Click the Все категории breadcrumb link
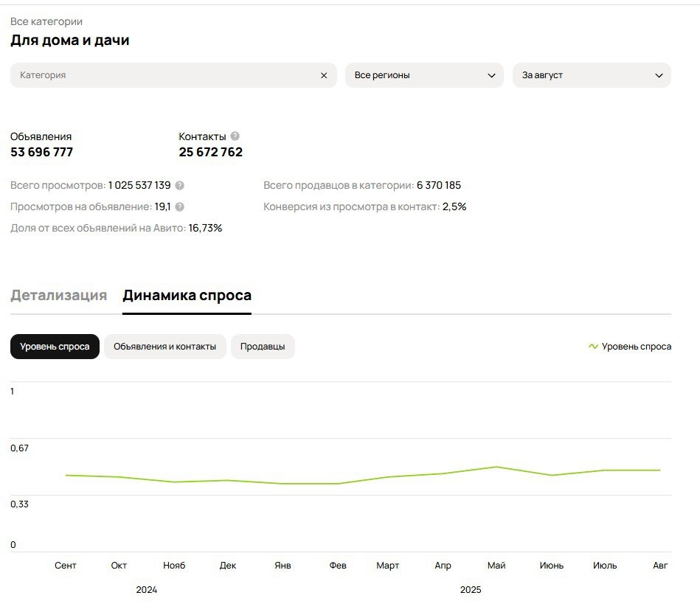 click(46, 22)
